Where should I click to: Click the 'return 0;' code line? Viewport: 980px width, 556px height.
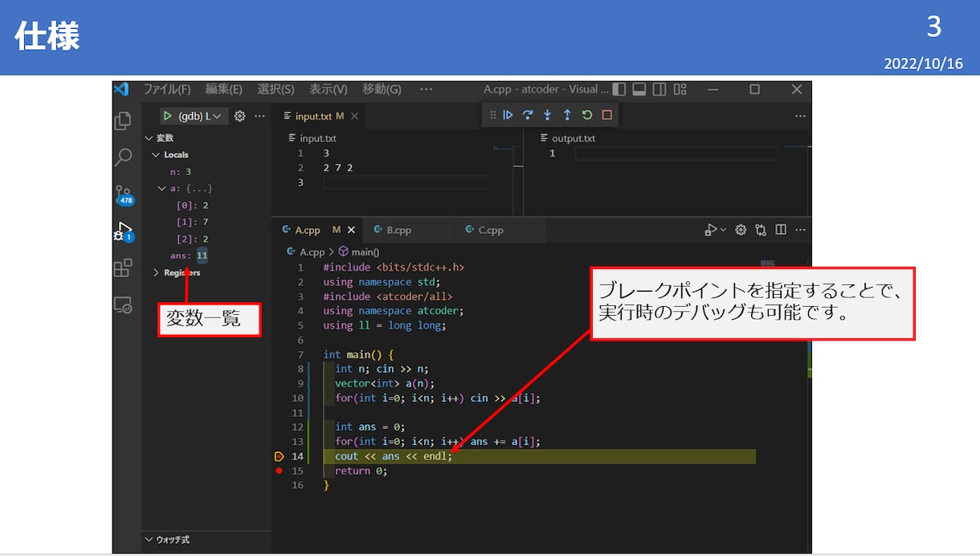coord(361,471)
